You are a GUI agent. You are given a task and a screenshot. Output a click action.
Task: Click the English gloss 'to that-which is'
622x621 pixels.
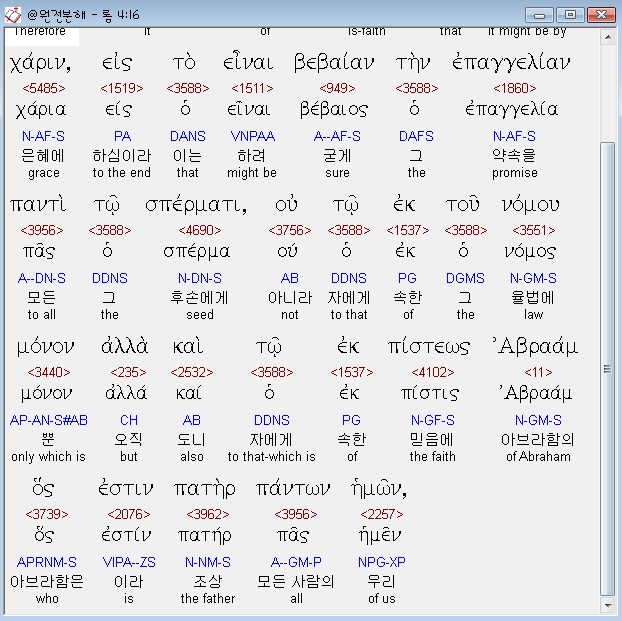tap(272, 457)
